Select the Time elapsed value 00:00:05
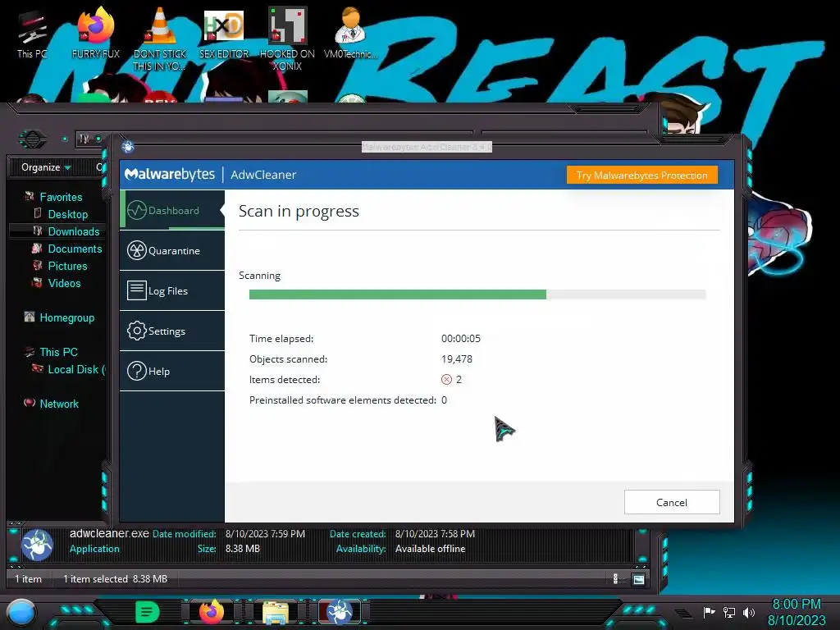840x630 pixels. tap(461, 339)
